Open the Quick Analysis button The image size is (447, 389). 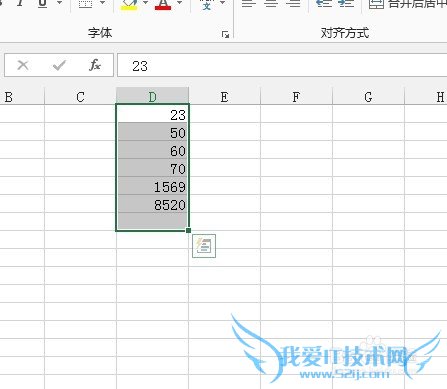(204, 246)
